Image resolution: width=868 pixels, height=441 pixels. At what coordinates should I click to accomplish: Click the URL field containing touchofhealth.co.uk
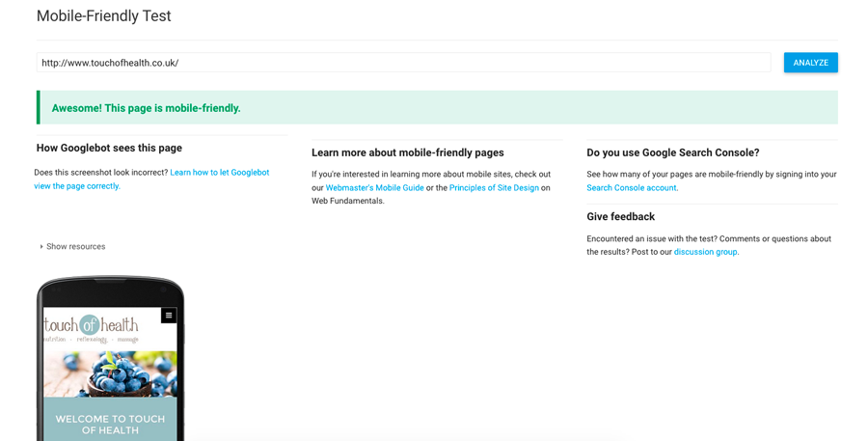pos(403,63)
